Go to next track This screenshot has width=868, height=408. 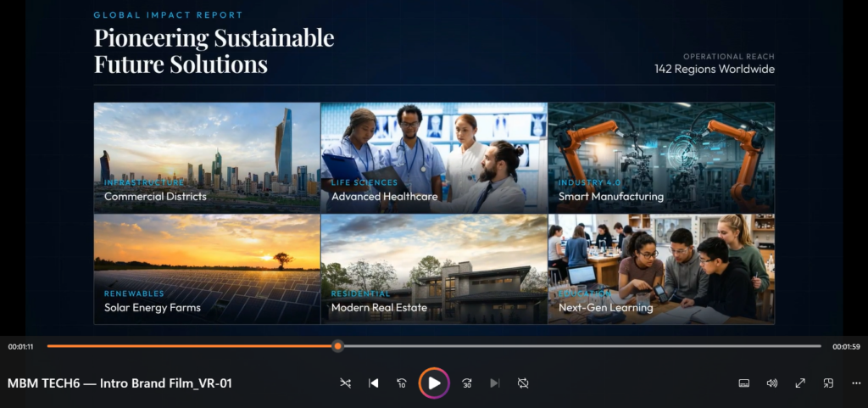(495, 383)
